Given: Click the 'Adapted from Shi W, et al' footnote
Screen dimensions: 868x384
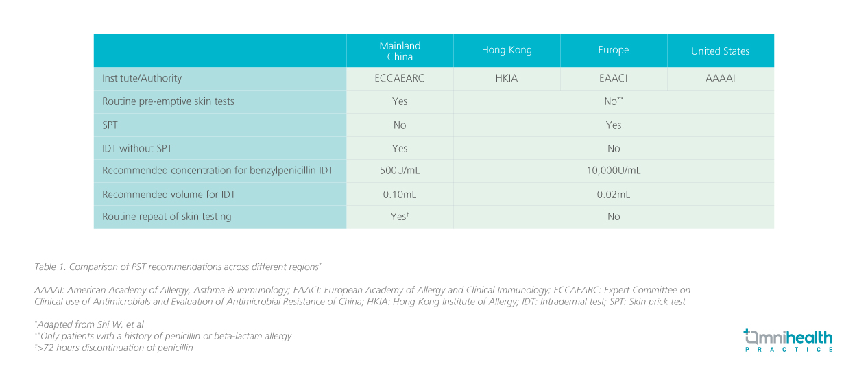Looking at the screenshot, I should [x=91, y=324].
